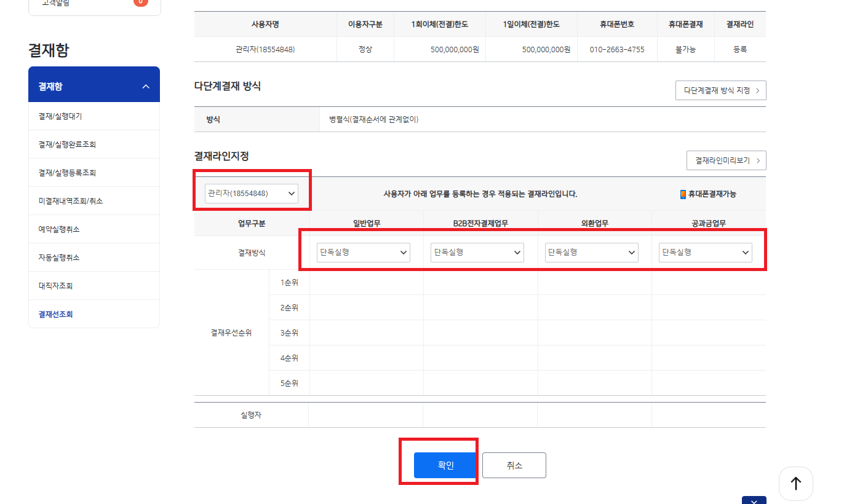Open the 관리자(18554848) user dropdown
Screen dimensions: 860x504
[252, 193]
